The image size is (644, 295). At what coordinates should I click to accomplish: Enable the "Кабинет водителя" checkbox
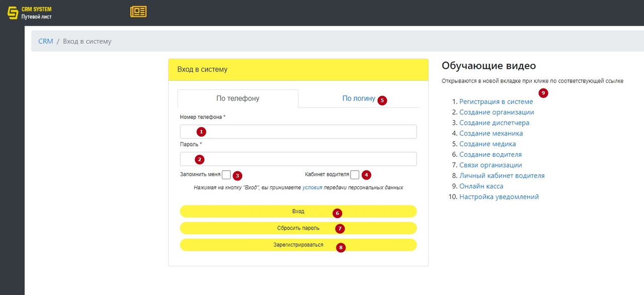click(x=355, y=175)
